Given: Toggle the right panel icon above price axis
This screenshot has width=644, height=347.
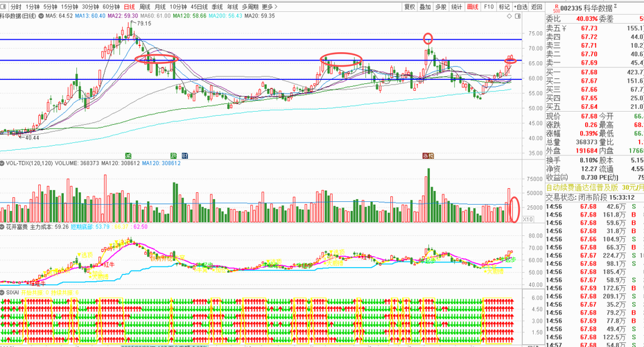Looking at the screenshot, I should [x=518, y=16].
